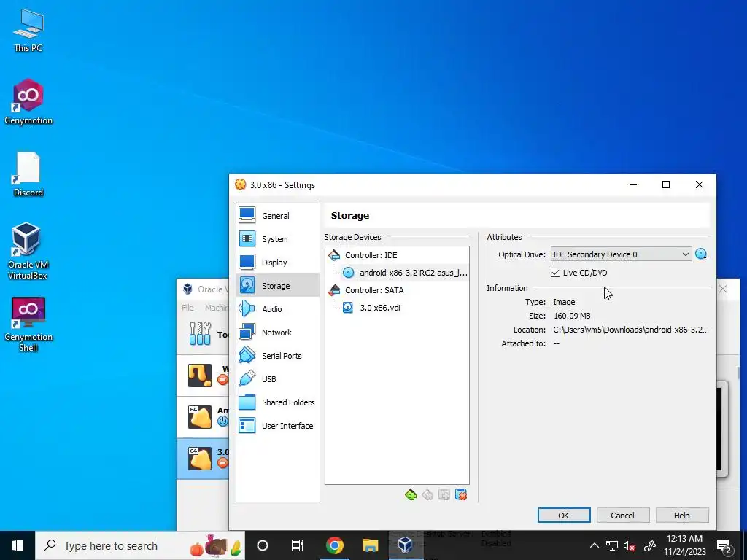This screenshot has width=747, height=560.
Task: Select the highlighted 3.0 VM entry in Manager
Action: pos(203,459)
